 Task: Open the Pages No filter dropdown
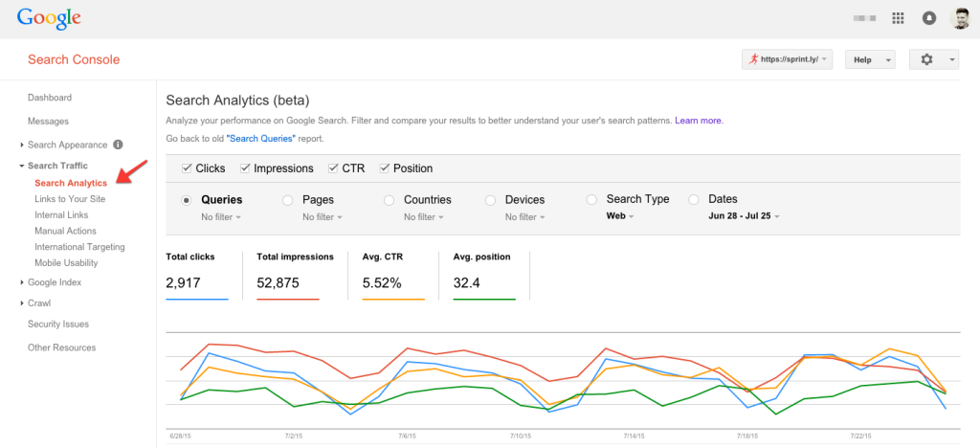[323, 216]
